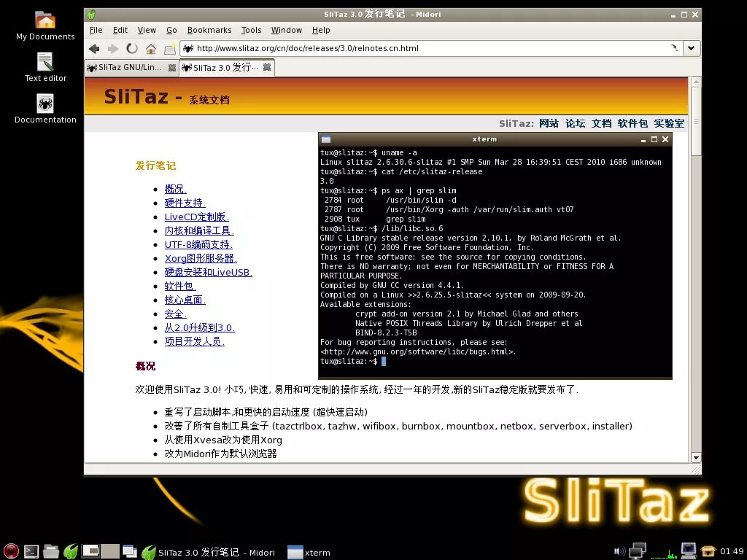This screenshot has width=747, height=560.
Task: Follow the LiveCD定制版 link
Action: (197, 217)
